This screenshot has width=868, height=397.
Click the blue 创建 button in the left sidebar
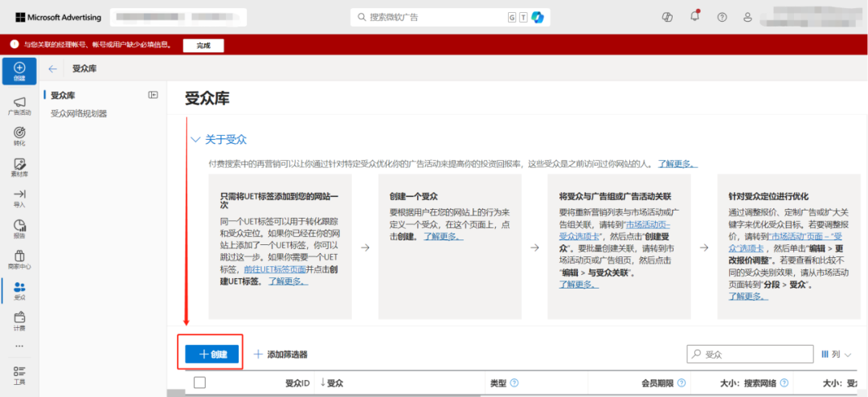coord(19,71)
